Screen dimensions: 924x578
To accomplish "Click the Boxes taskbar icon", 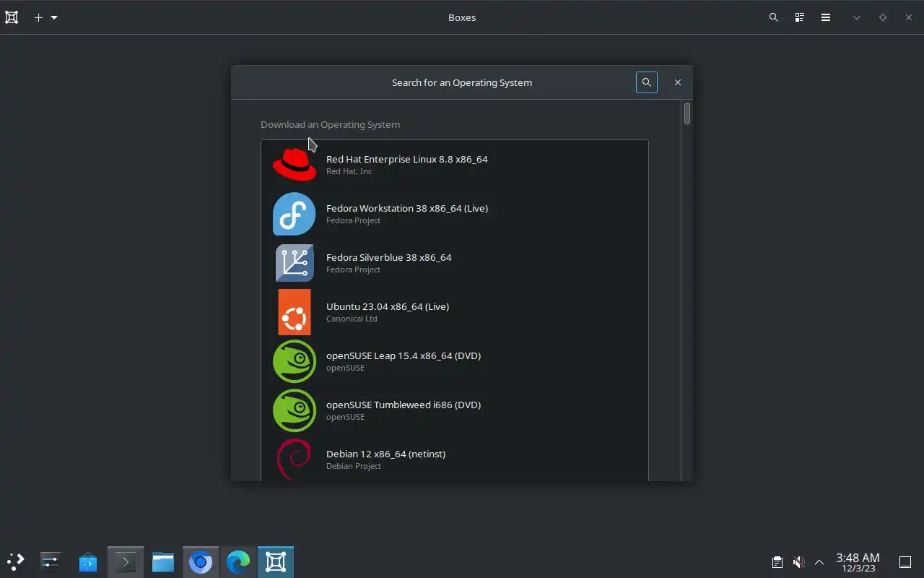I will (276, 561).
